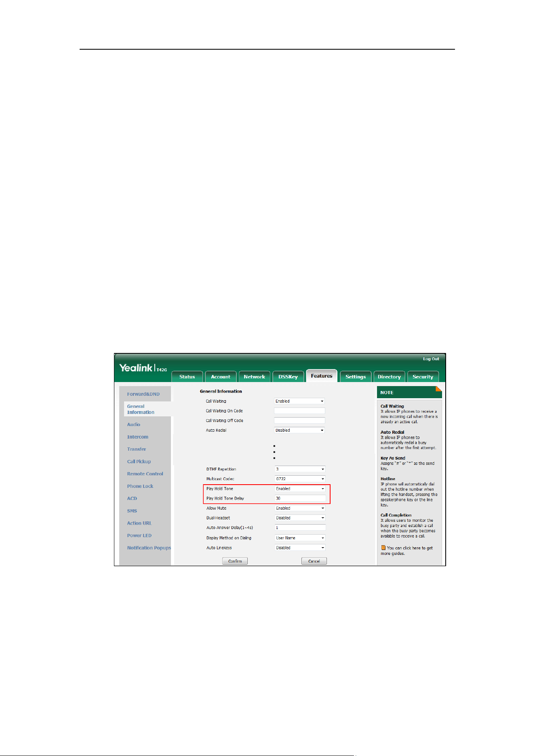
Task: Open Power LED in sidebar
Action: coord(139,535)
